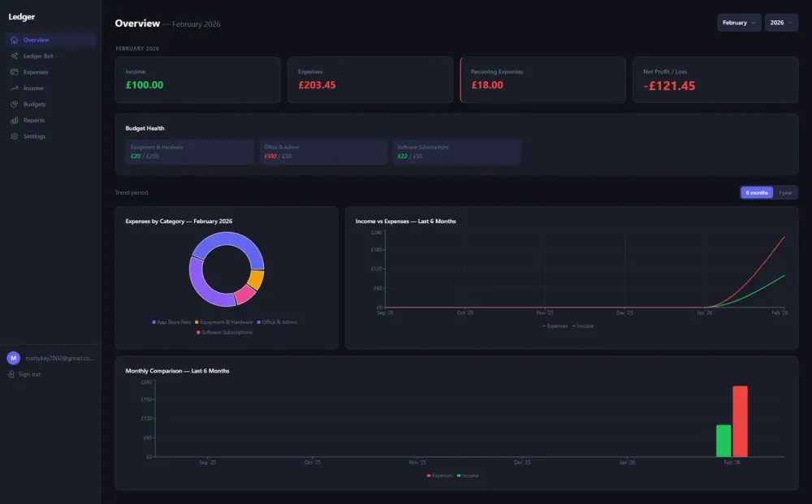Viewport: 812px width, 504px height.
Task: Switch trend period to 1 year
Action: (785, 192)
